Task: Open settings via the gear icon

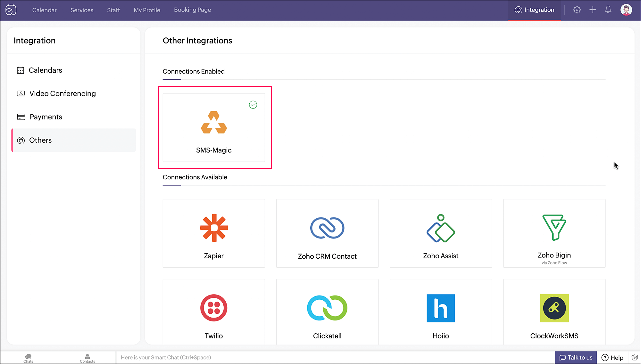Action: [577, 10]
